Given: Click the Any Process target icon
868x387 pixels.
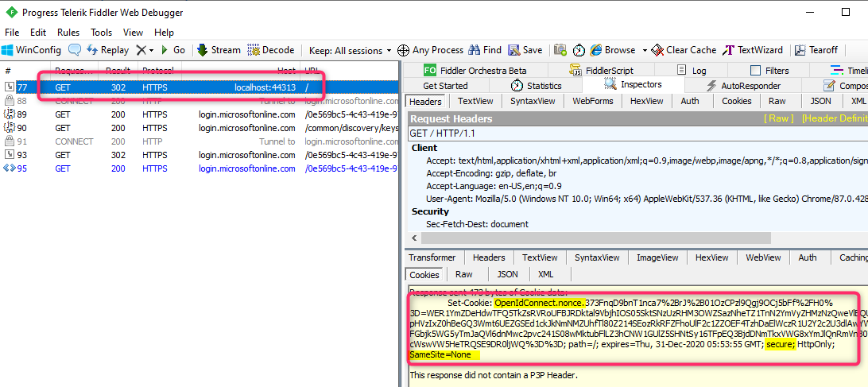Looking at the screenshot, I should click(x=403, y=50).
